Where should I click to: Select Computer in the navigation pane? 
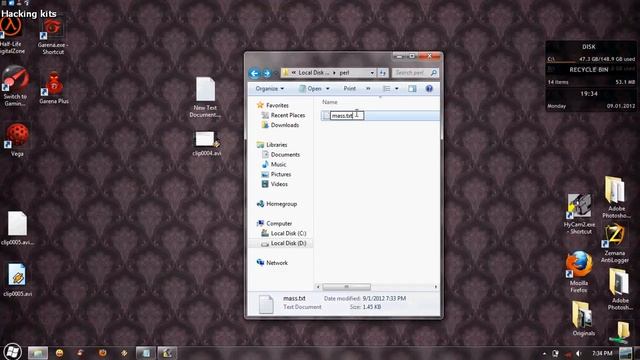279,223
